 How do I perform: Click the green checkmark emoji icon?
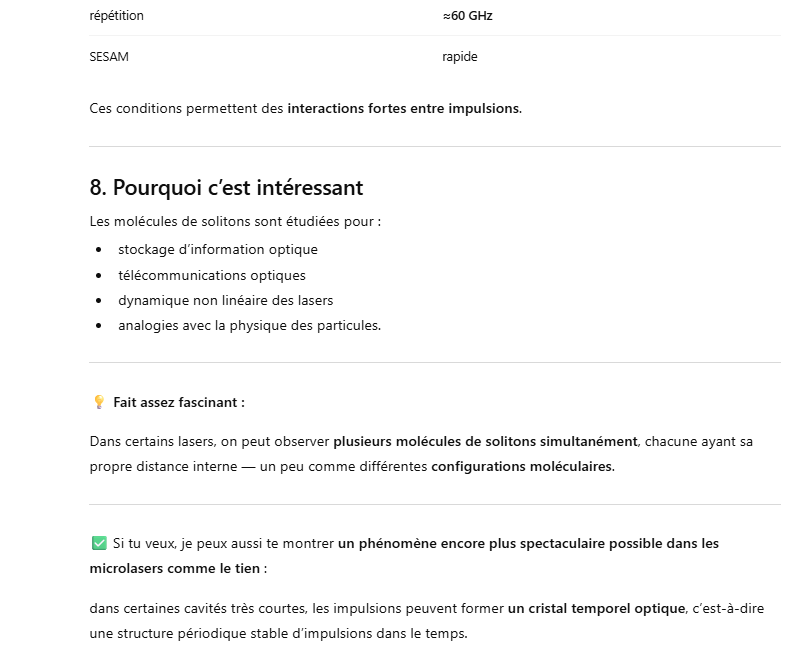pyautogui.click(x=98, y=543)
